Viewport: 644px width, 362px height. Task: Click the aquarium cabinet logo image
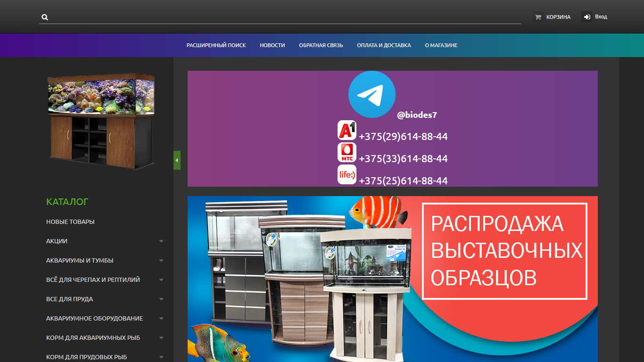pyautogui.click(x=101, y=122)
